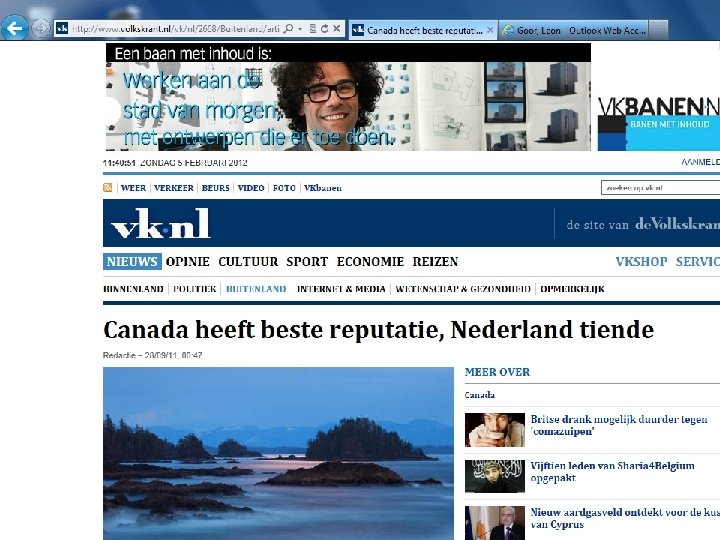
Task: Click the search magnifier in address bar
Action: pos(288,29)
